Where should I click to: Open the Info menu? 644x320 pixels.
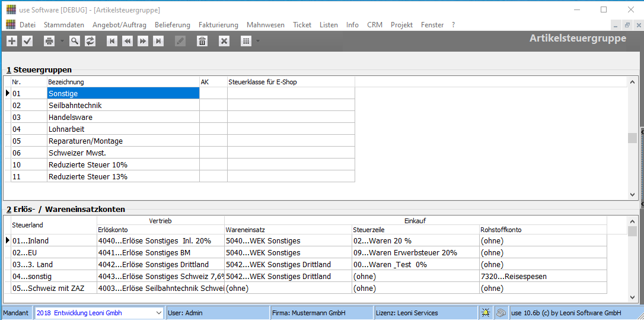[x=352, y=25]
